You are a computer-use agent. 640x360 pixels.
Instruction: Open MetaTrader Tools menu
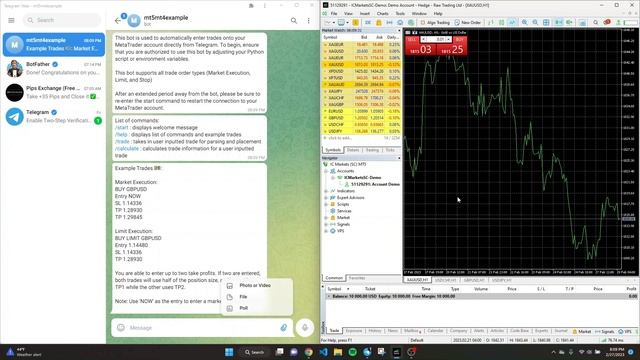[x=400, y=13]
